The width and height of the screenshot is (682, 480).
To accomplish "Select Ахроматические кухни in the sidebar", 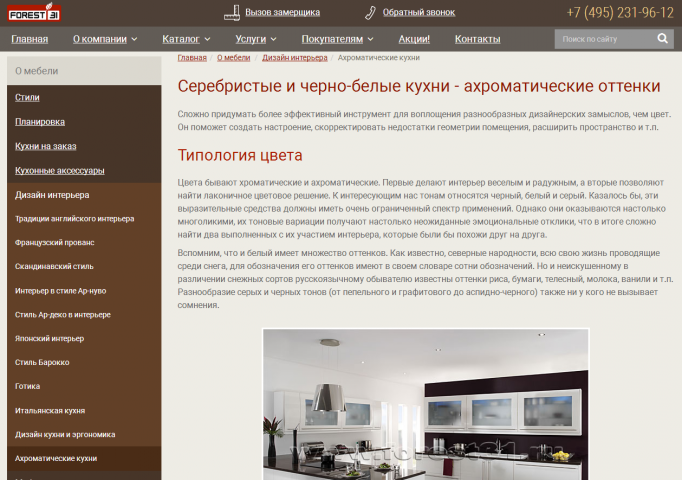I will (56, 458).
